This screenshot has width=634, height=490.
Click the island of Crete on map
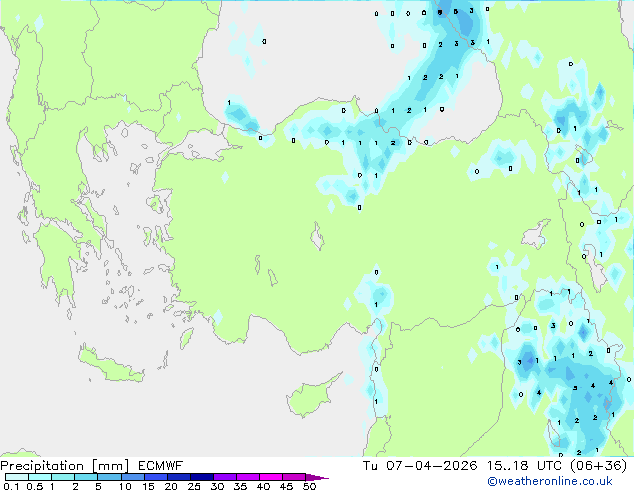coord(110,365)
